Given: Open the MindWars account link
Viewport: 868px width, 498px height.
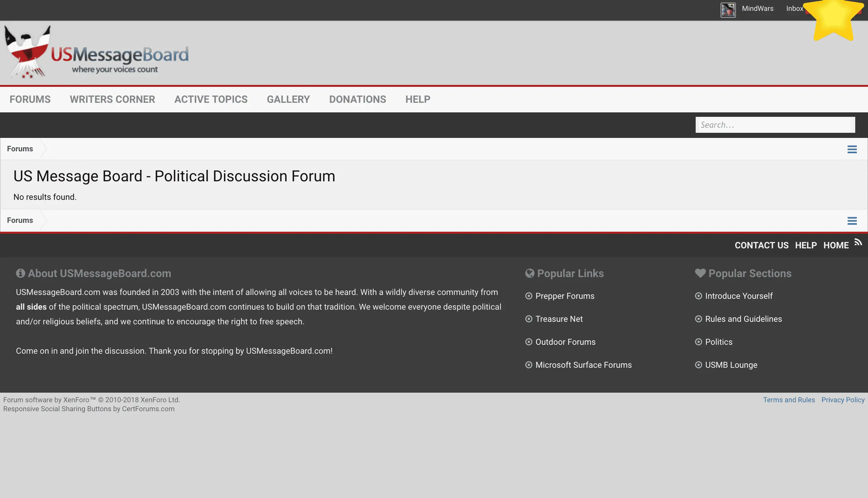Looking at the screenshot, I should (x=757, y=9).
